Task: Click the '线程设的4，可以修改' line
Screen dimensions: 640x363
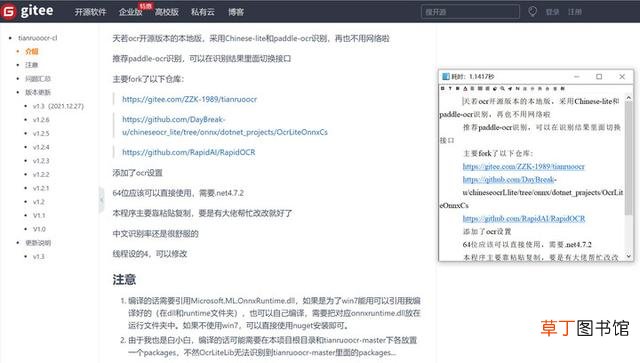Action: coord(150,254)
